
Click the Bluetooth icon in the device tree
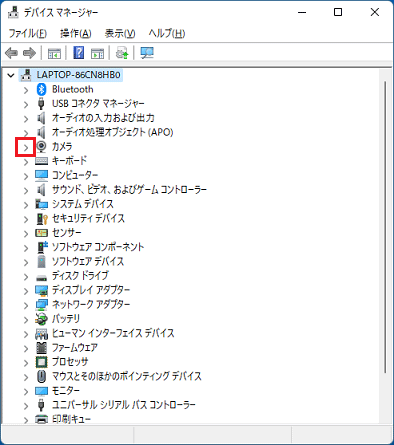point(41,89)
